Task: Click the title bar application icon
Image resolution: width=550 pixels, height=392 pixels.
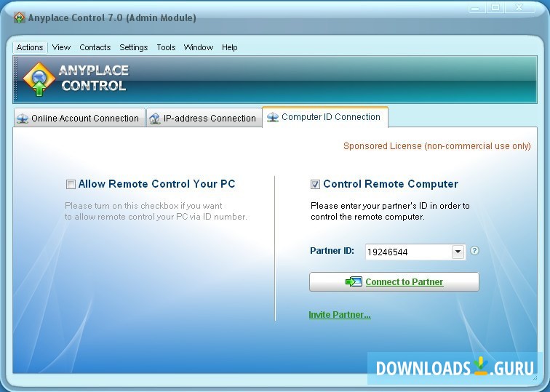Action: click(x=20, y=17)
